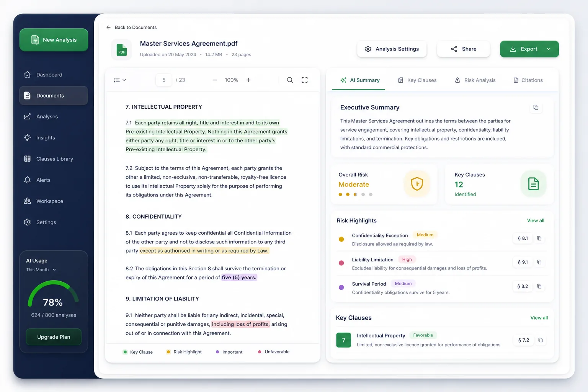The width and height of the screenshot is (588, 392).
Task: Open the document outline list dropdown
Action: coord(120,80)
